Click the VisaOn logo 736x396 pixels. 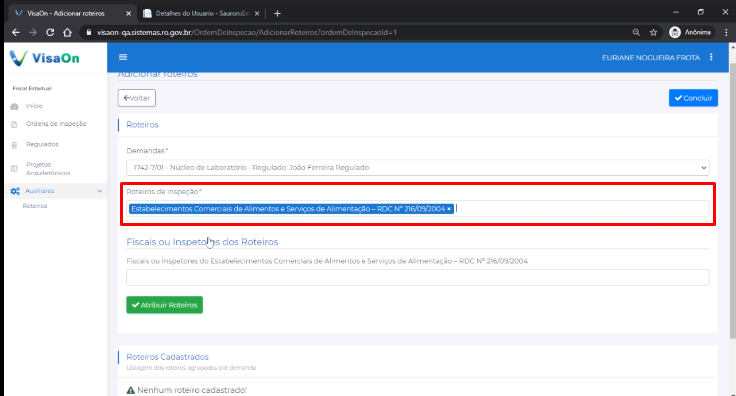pyautogui.click(x=45, y=58)
